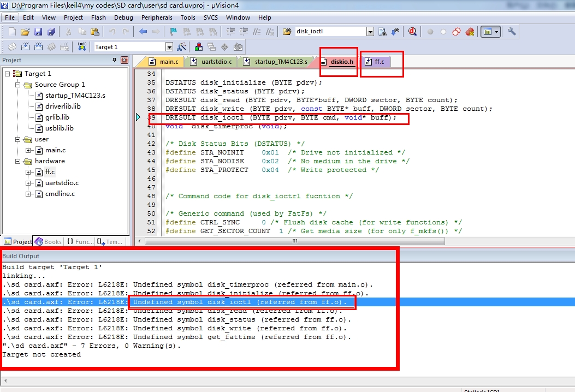This screenshot has height=392, width=575.
Task: Open the Debug menu
Action: [x=123, y=17]
